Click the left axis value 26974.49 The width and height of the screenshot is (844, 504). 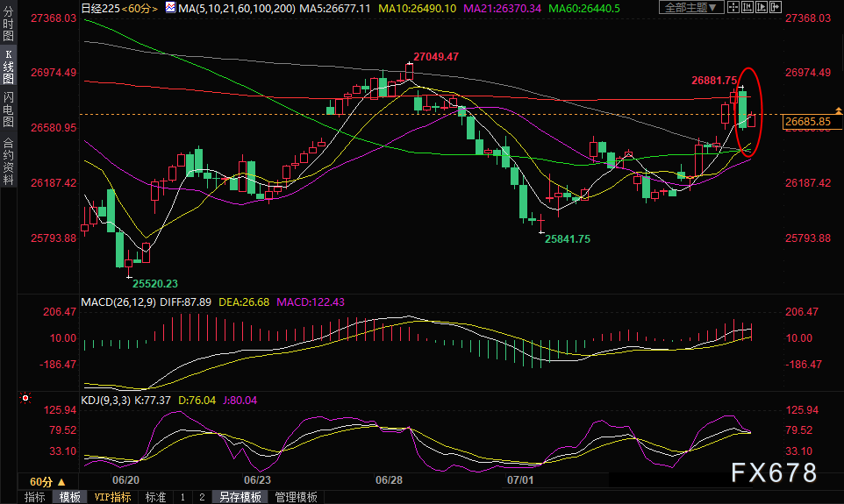[54, 73]
